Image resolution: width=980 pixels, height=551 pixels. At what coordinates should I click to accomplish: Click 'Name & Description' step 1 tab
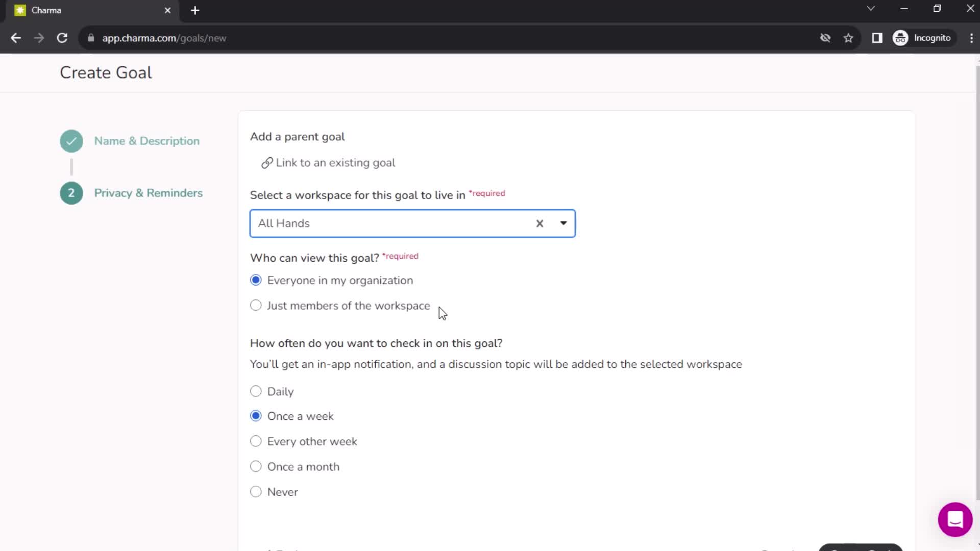[x=146, y=141]
